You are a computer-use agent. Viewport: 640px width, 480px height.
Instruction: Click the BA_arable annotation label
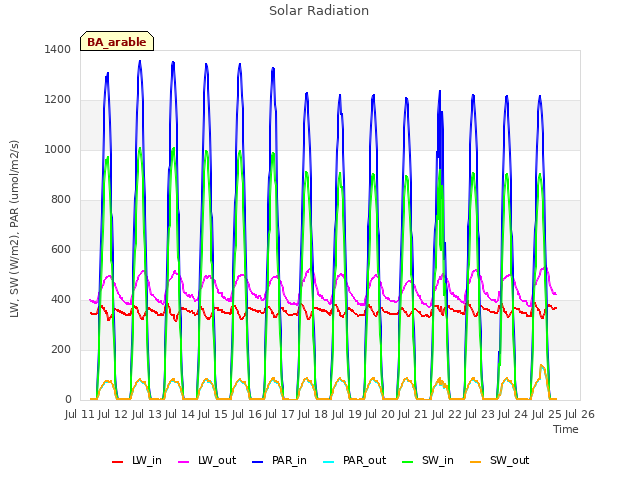click(117, 41)
